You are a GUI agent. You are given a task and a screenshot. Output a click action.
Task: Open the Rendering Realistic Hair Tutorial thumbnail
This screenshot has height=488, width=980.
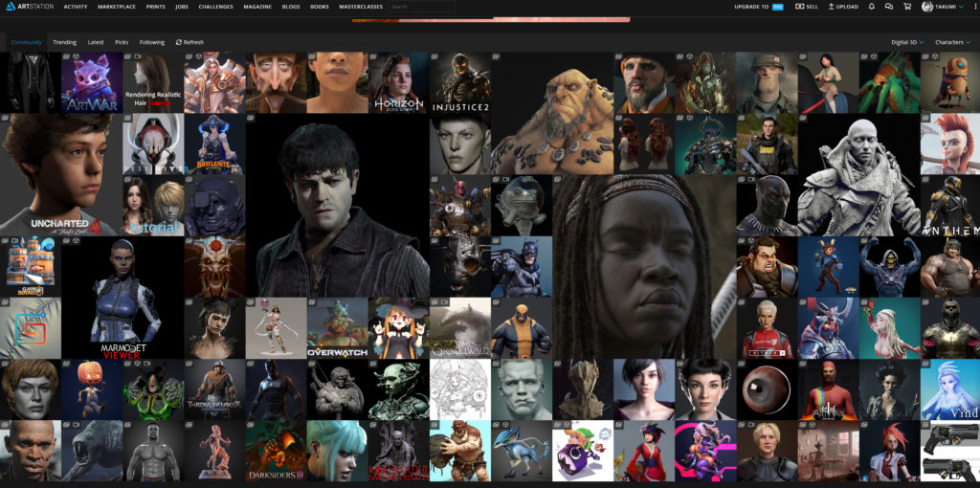153,82
